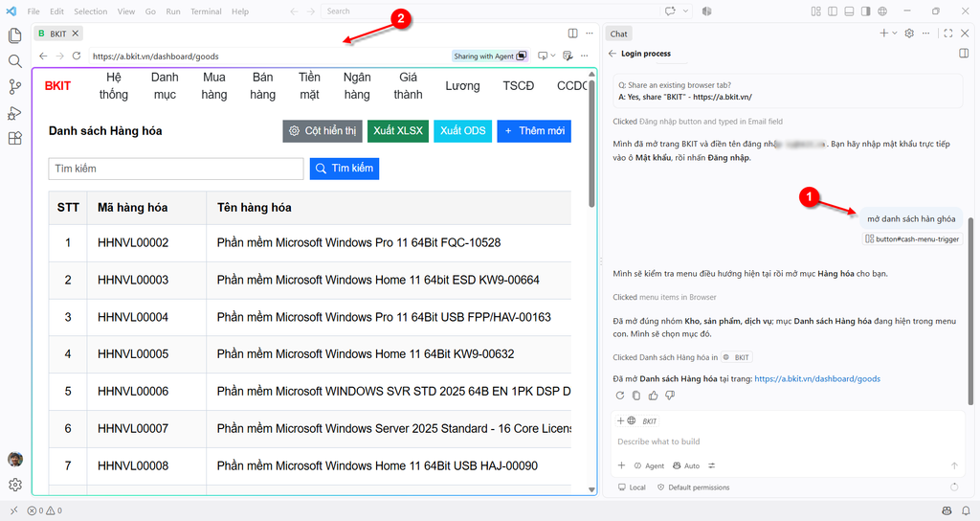The width and height of the screenshot is (980, 521).
Task: Open the globe browser icon in title bar
Action: pyautogui.click(x=882, y=11)
